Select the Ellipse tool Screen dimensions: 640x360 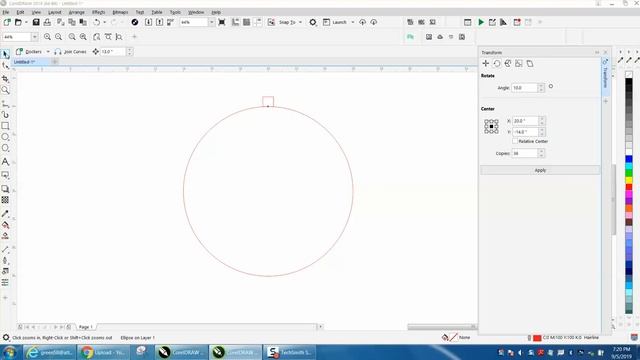[5, 137]
